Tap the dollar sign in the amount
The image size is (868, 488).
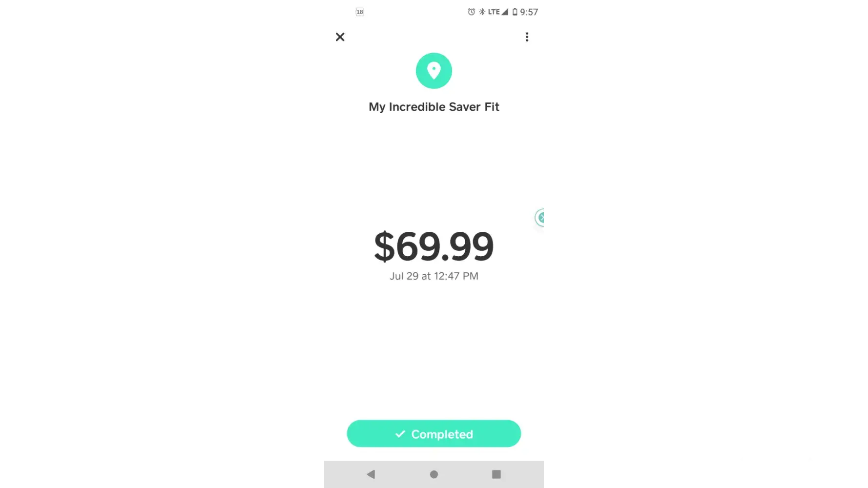tap(384, 246)
